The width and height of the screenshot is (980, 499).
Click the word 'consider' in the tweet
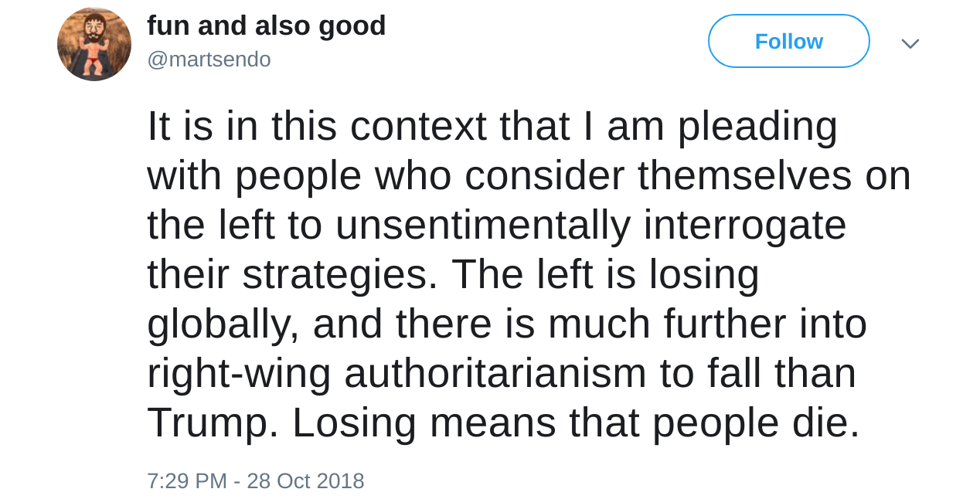tap(544, 175)
